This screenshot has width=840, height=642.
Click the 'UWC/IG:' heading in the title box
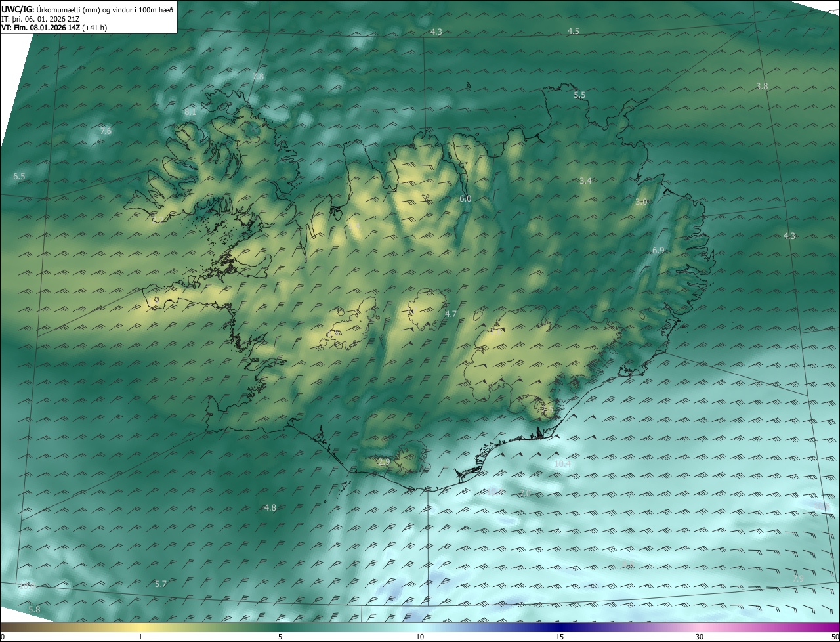pyautogui.click(x=17, y=9)
